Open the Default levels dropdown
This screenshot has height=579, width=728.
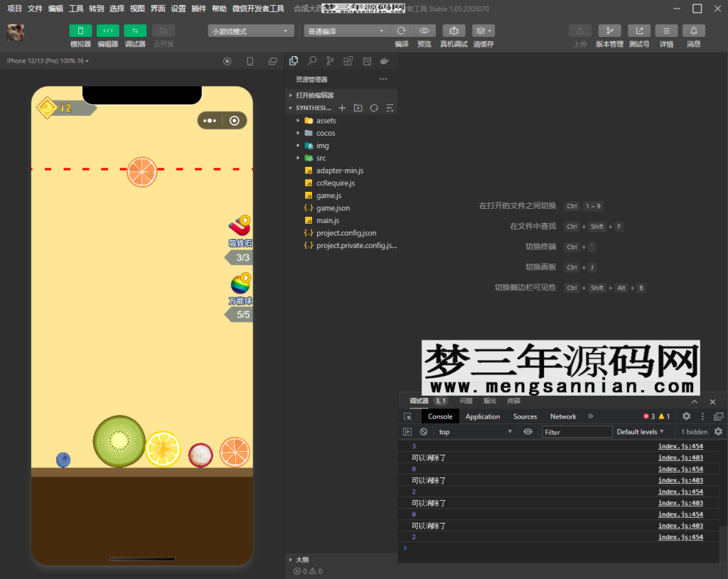coord(640,432)
